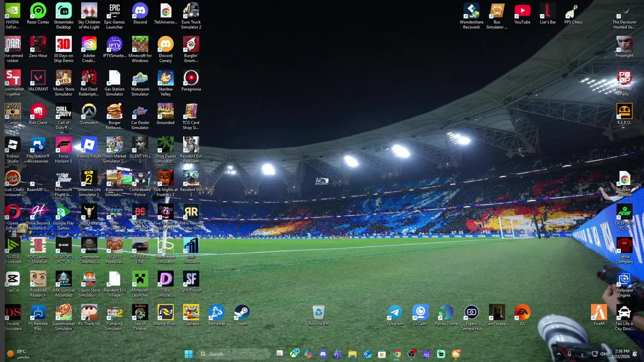Open Microsoft Store from the taskbar
The height and width of the screenshot is (362, 644).
[382, 354]
